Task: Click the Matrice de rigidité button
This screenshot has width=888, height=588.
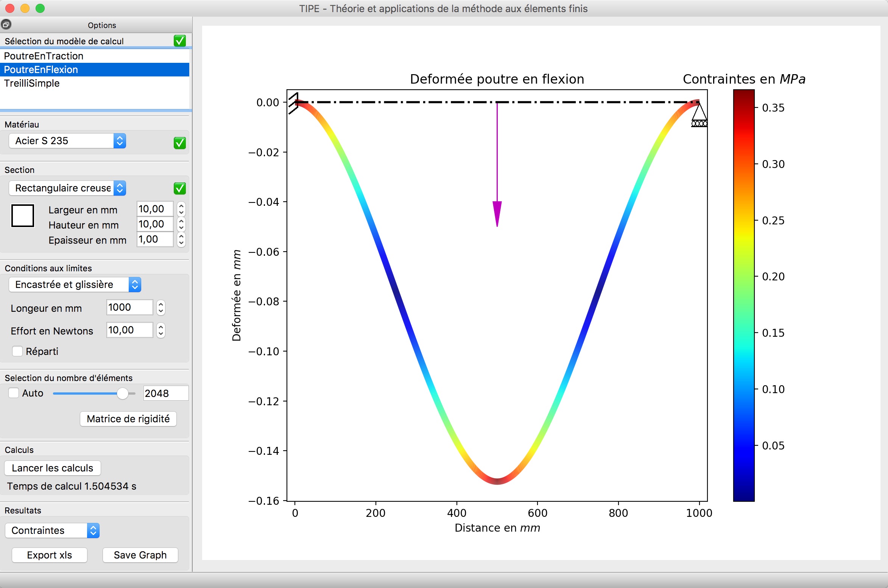Action: tap(128, 418)
